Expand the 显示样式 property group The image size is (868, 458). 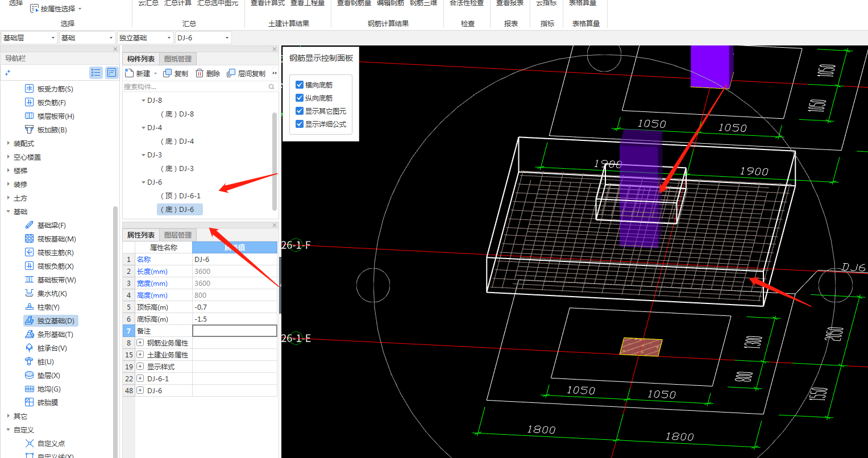tap(140, 367)
